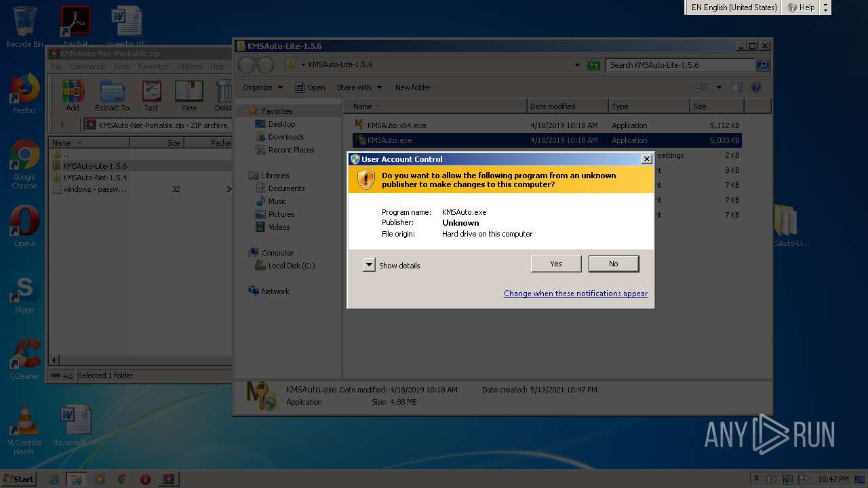Click Yes in User Account Control

555,264
